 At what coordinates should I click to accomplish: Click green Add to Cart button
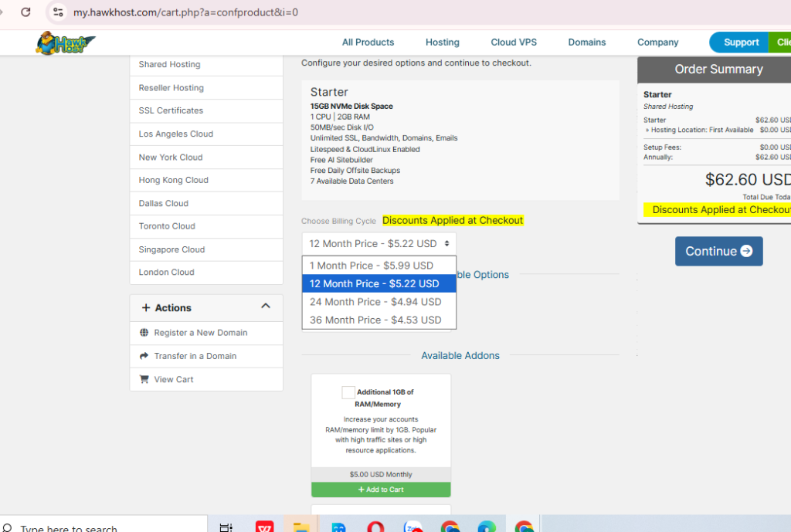pos(381,489)
